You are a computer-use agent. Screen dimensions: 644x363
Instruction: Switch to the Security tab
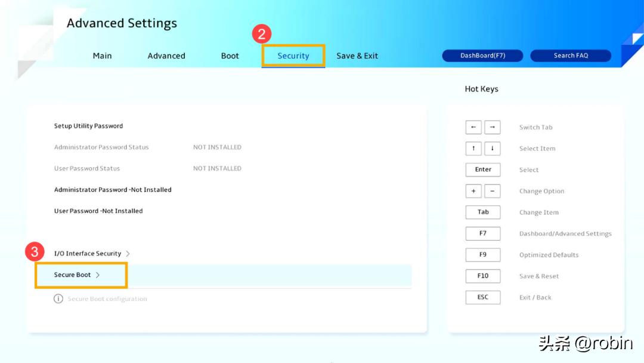[293, 56]
